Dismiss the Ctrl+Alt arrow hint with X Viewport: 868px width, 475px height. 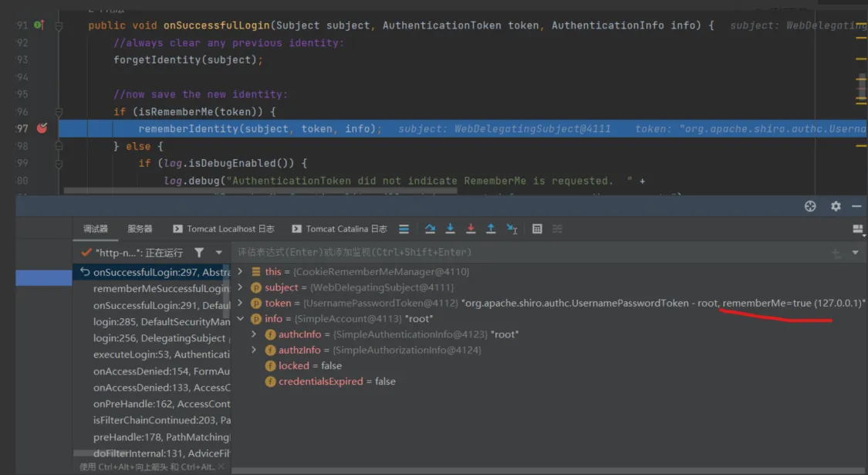221,467
